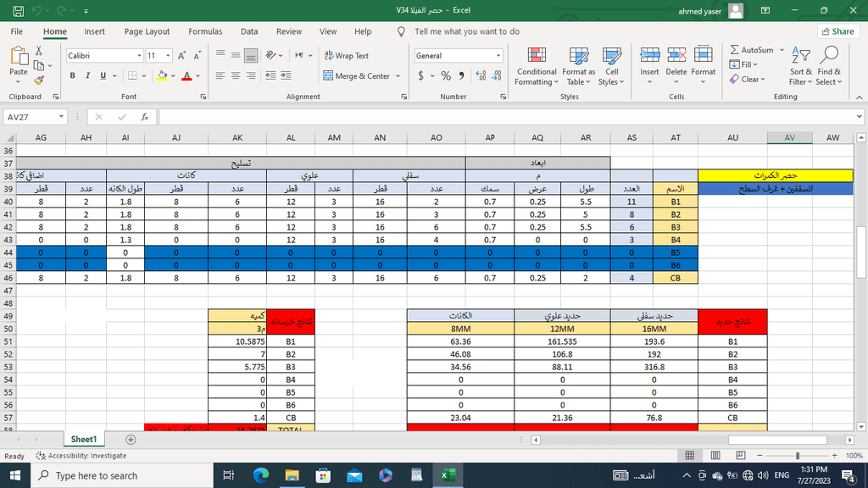Open the Calibri font name dropdown

(x=140, y=56)
